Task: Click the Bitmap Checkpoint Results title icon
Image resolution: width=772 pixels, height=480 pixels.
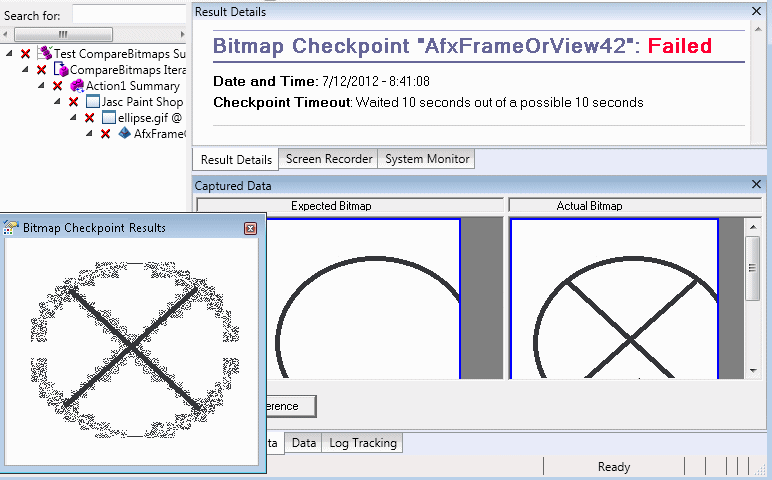Action: [12, 228]
